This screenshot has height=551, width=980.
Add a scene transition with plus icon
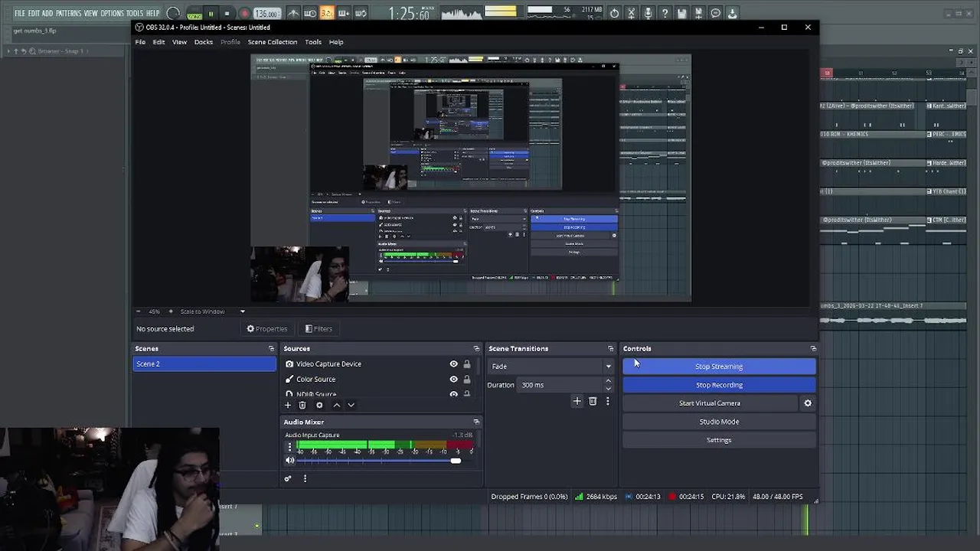[577, 402]
